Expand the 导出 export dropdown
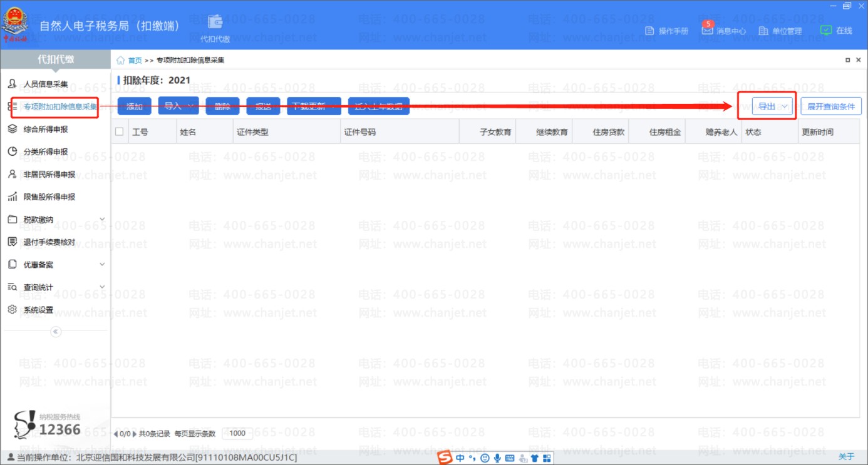 (x=785, y=106)
